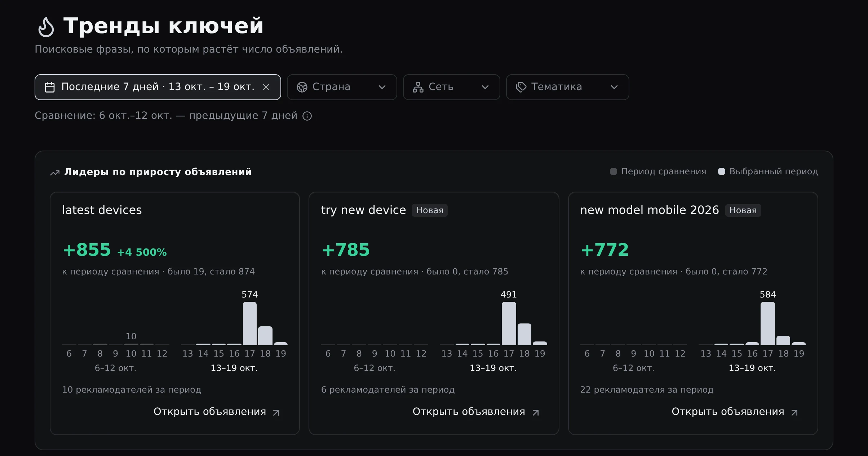Click the 'Период сравнения' legend dot
868x456 pixels.
click(x=613, y=171)
